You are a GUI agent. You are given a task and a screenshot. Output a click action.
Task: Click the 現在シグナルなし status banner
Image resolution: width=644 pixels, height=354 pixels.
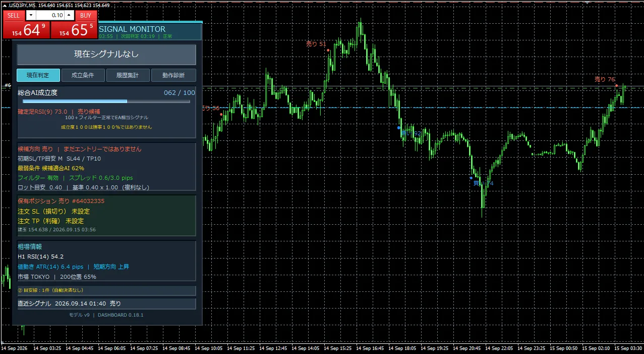click(106, 54)
